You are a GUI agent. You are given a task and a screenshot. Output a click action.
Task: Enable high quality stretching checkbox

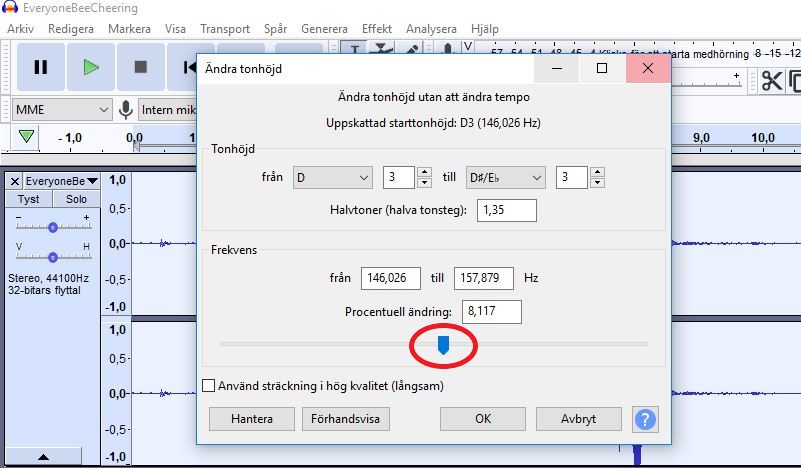208,386
